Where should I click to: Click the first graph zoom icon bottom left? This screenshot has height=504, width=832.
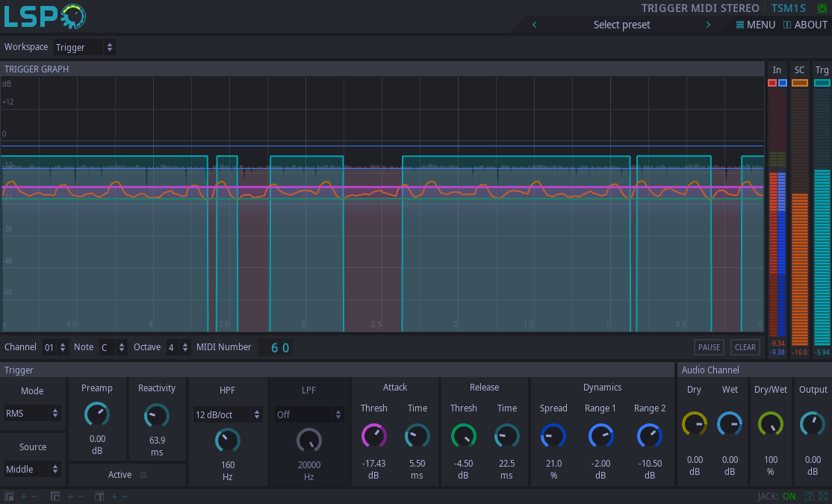[10, 496]
